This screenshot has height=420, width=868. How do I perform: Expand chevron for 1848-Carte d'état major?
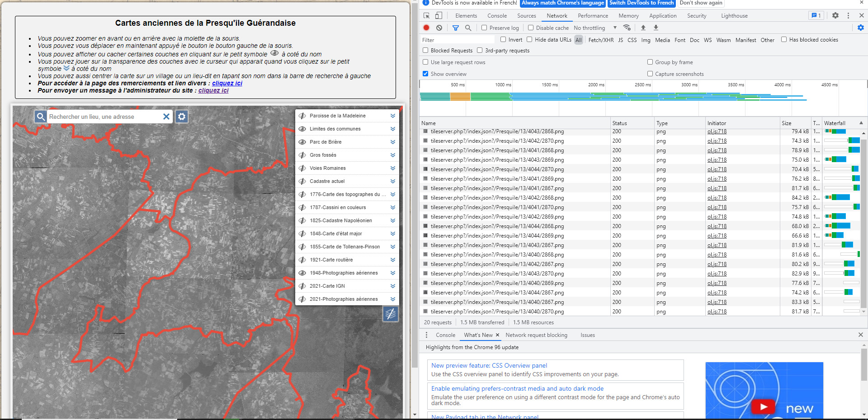393,233
